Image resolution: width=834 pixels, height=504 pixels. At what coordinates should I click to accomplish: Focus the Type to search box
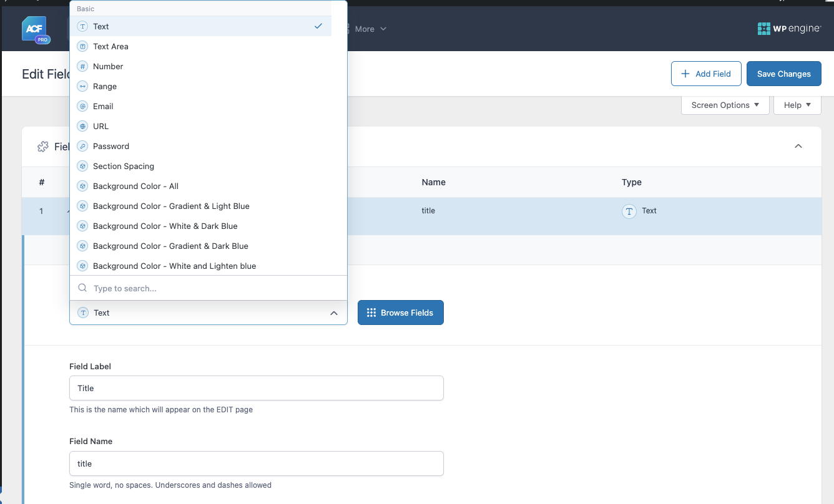tap(212, 288)
